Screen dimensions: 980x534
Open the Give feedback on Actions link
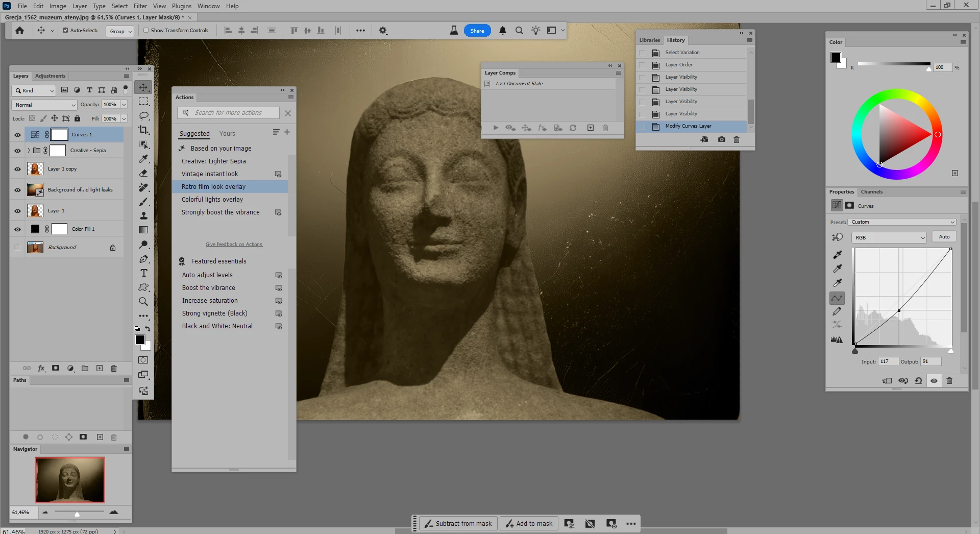click(234, 245)
